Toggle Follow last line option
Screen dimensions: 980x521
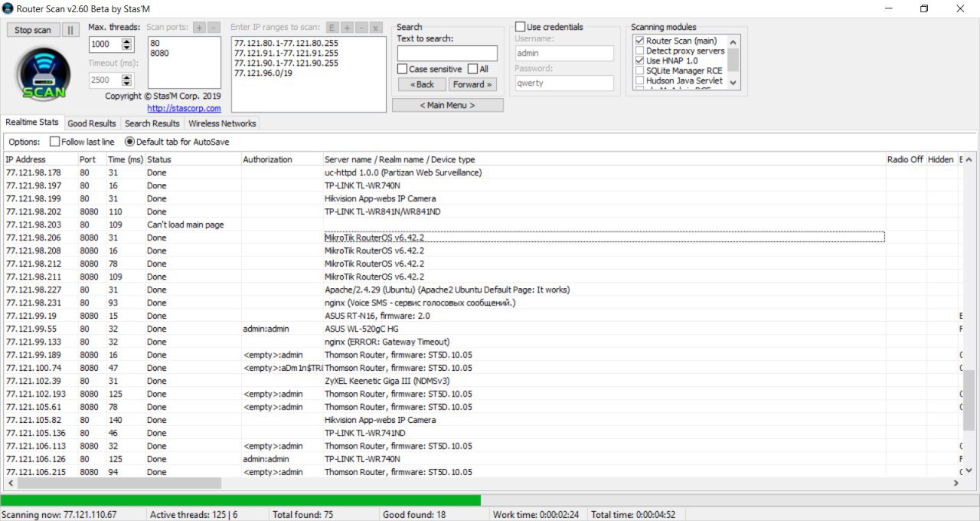[55, 142]
